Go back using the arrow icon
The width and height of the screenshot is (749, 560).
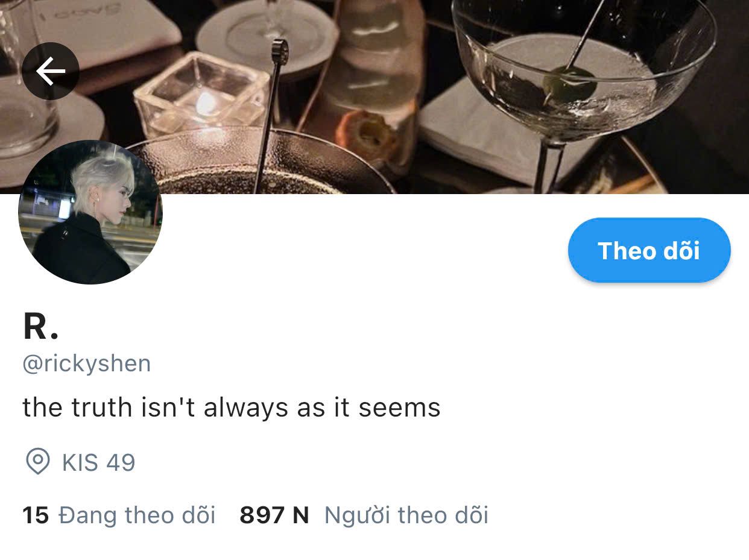[51, 71]
